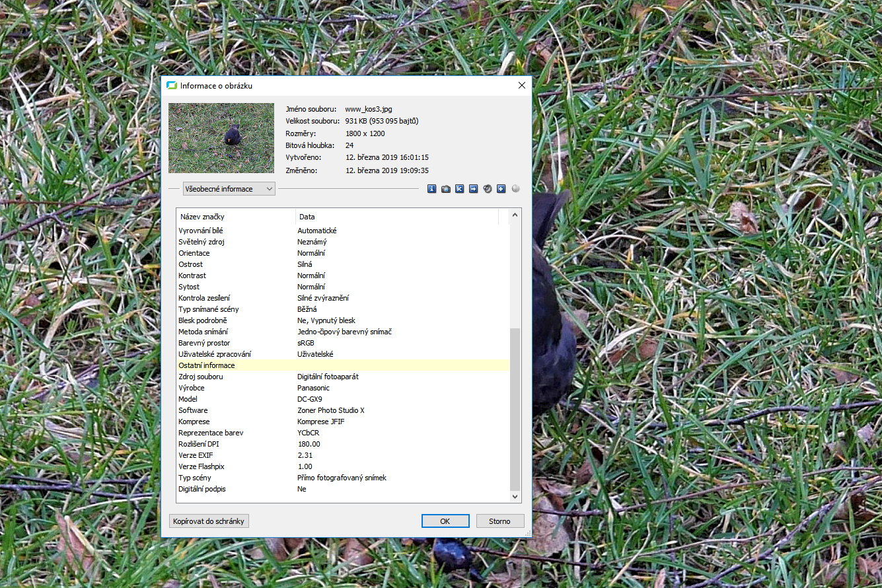This screenshot has height=588, width=882.
Task: Confirm the dialog with OK
Action: (445, 521)
